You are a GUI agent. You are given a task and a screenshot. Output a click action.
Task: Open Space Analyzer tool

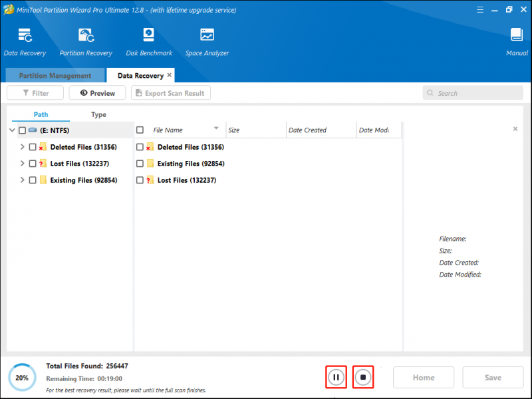pyautogui.click(x=207, y=35)
